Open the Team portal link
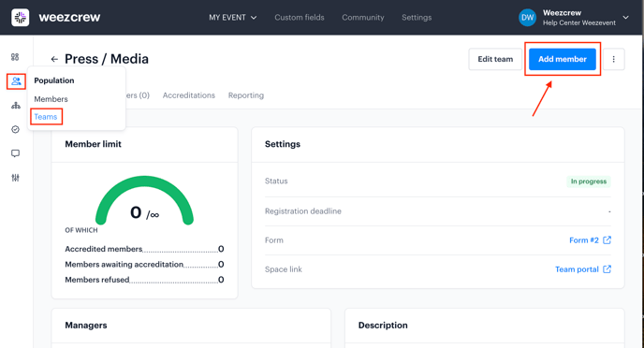 coord(577,269)
